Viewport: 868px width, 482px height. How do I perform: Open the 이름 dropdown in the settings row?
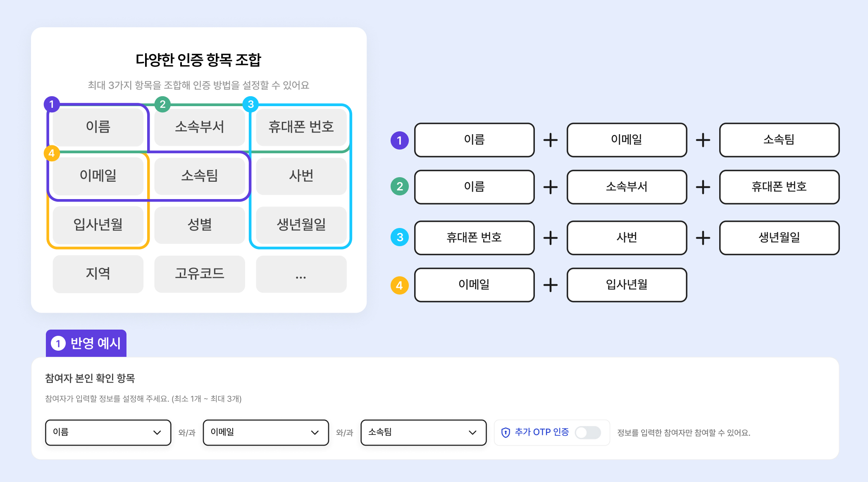coord(108,432)
